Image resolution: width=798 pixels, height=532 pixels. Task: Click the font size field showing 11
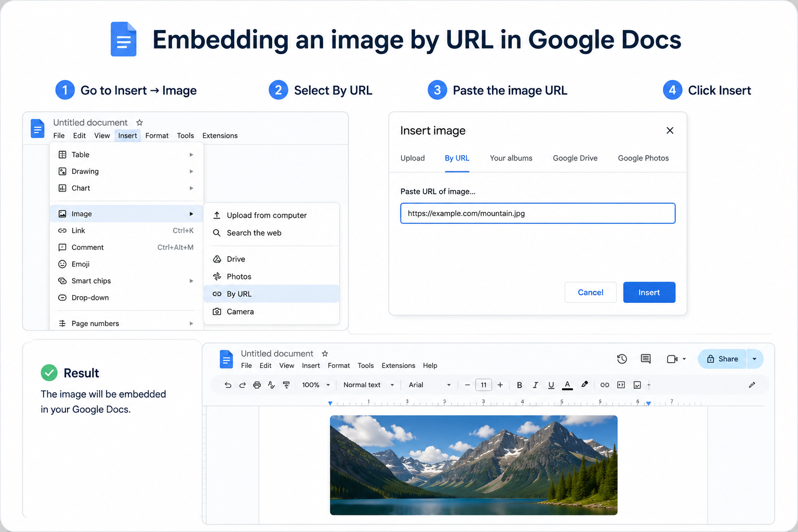tap(484, 385)
